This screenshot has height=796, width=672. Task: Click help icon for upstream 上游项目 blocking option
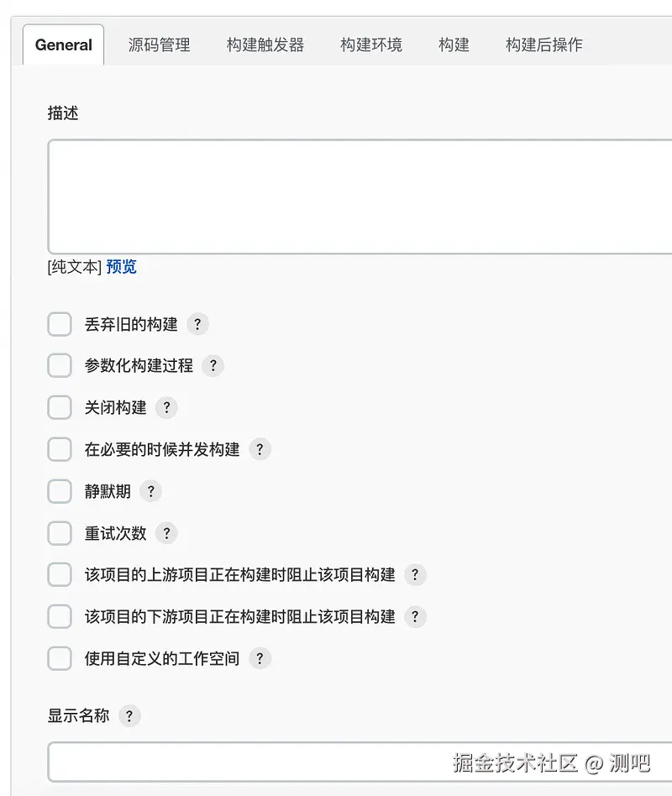click(415, 575)
